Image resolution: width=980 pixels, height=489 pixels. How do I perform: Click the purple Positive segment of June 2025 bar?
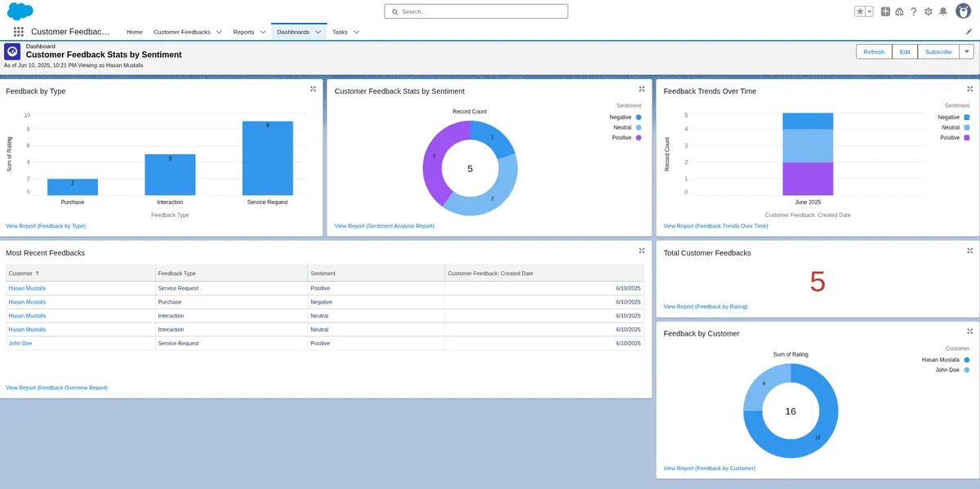[x=808, y=179]
